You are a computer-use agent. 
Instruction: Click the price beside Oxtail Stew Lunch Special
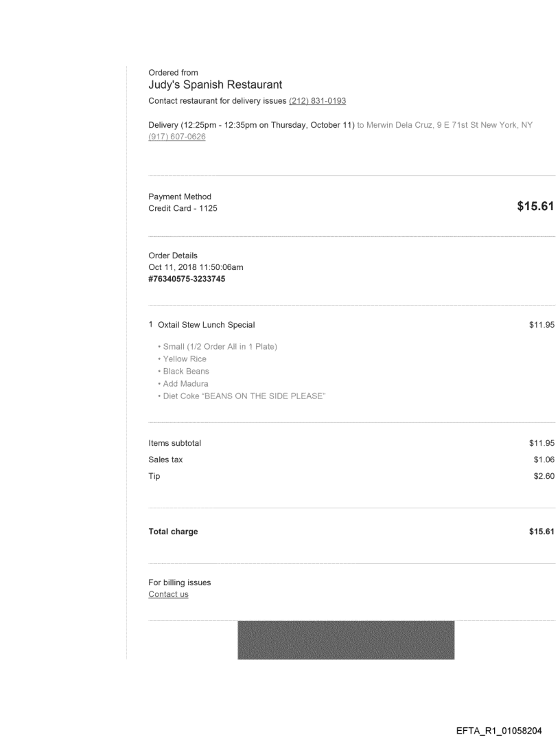click(x=541, y=325)
